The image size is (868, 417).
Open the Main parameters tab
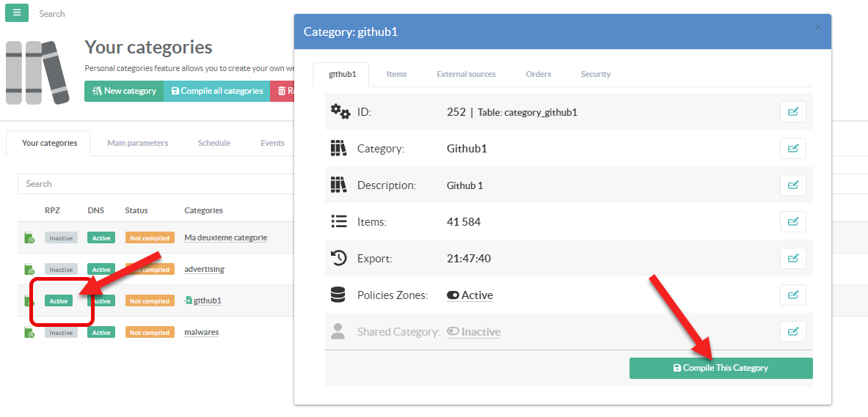pos(137,143)
